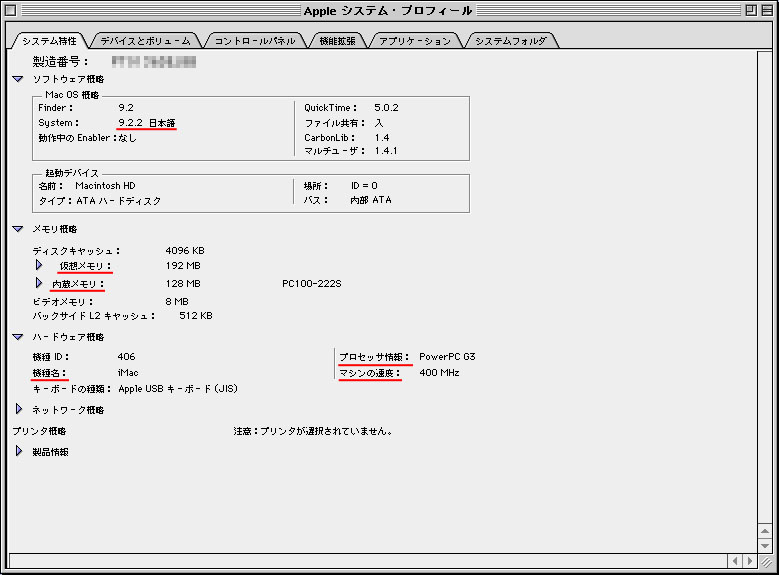Click the machine speed 400 MHz
The image size is (779, 575).
click(x=439, y=373)
